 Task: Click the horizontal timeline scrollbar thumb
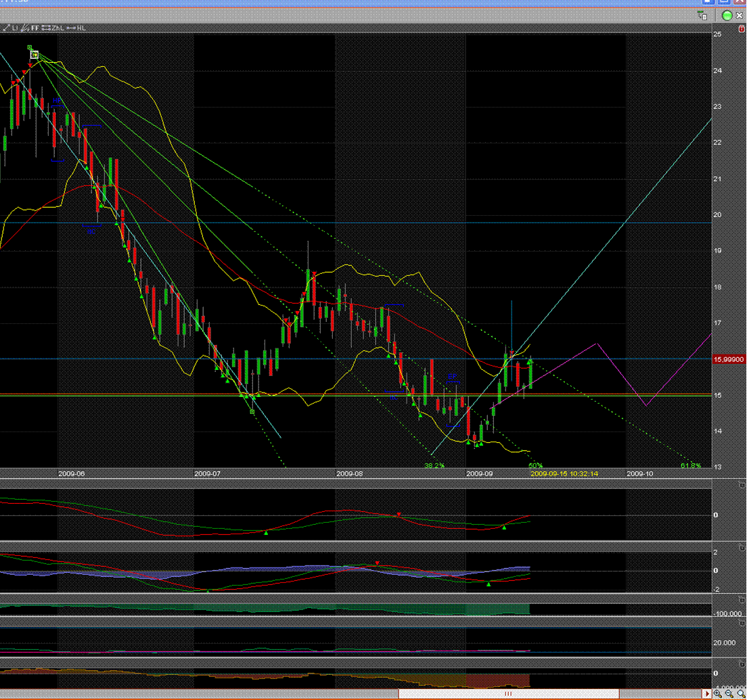coord(508,694)
